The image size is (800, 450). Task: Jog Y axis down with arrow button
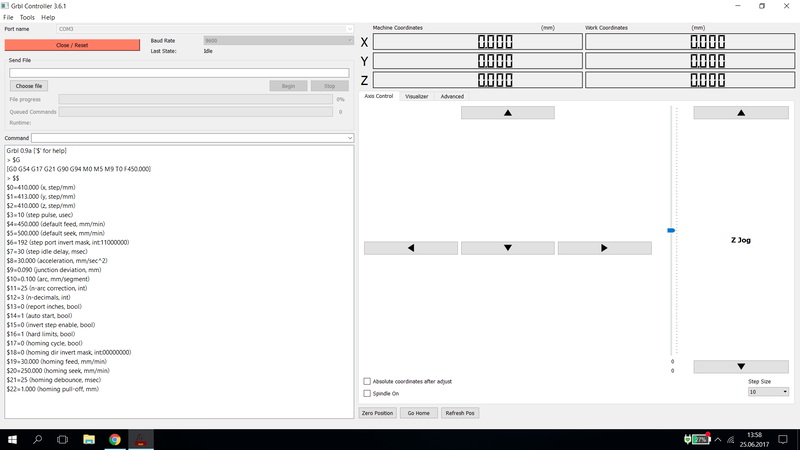pyautogui.click(x=508, y=248)
